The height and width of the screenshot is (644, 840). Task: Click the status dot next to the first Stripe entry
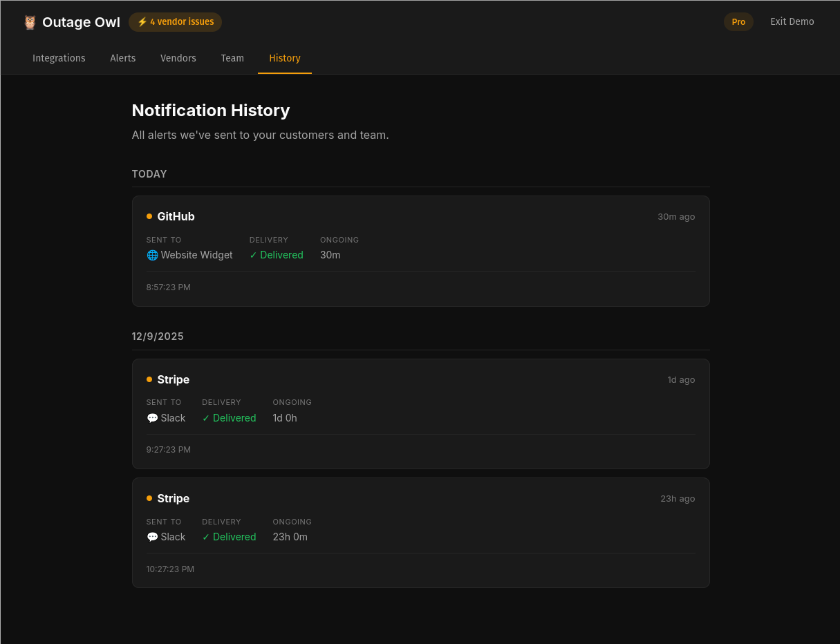[149, 379]
